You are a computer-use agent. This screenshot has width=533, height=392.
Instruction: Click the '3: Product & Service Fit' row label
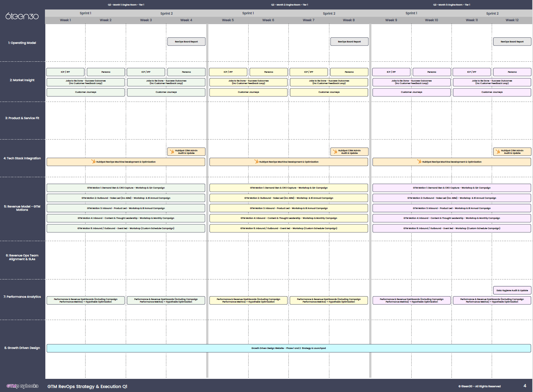tap(22, 118)
